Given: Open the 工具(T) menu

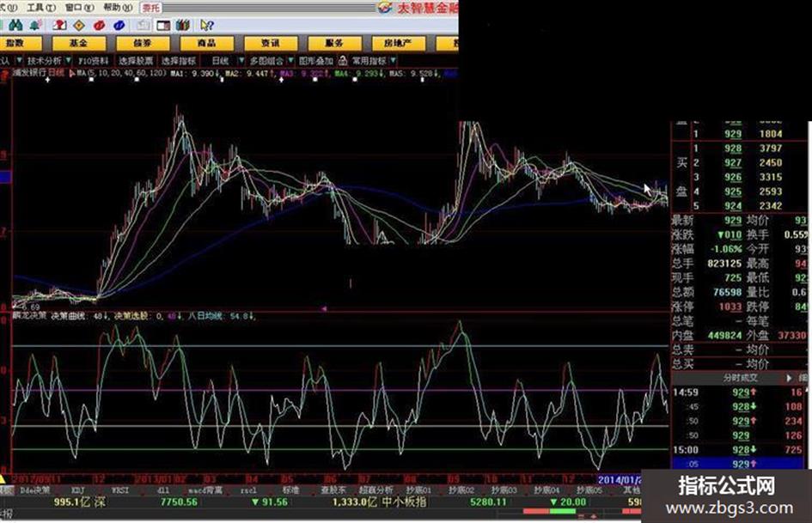Looking at the screenshot, I should (41, 7).
